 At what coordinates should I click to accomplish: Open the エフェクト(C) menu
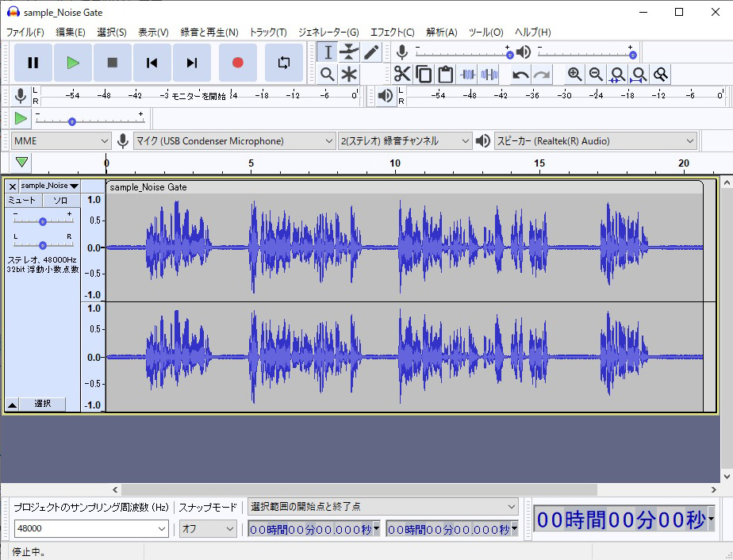(x=392, y=33)
